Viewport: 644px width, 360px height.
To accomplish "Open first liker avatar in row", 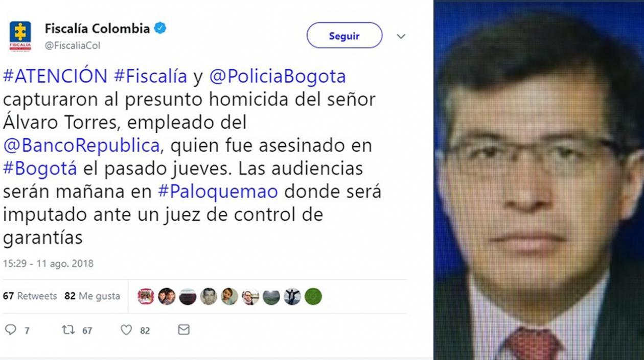I will tap(146, 296).
